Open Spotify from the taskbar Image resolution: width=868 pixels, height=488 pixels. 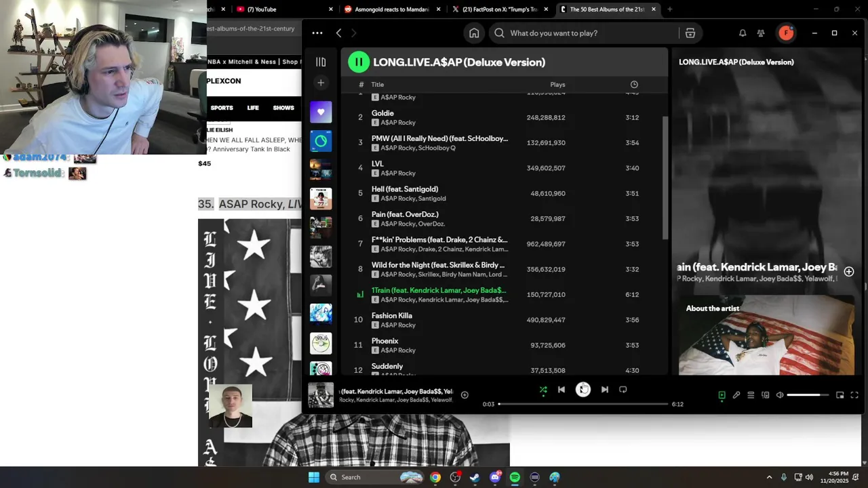point(515,477)
